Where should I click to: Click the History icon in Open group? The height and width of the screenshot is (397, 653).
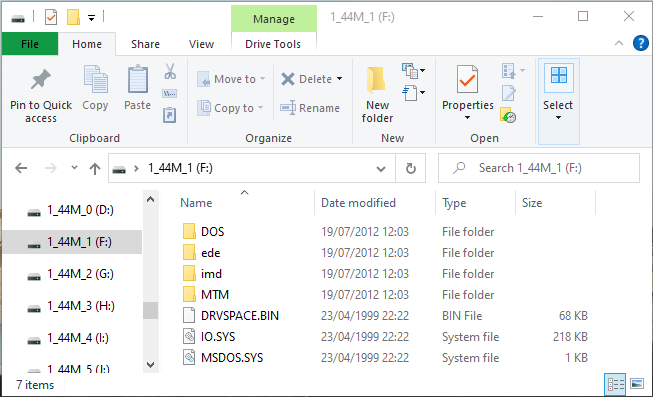508,115
